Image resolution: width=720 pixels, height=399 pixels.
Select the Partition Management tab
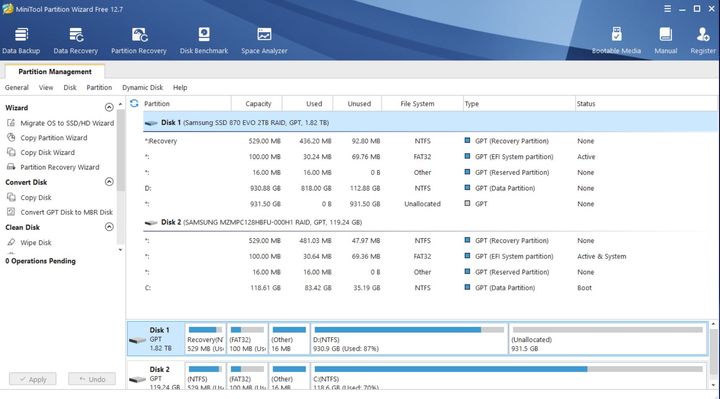tap(55, 72)
